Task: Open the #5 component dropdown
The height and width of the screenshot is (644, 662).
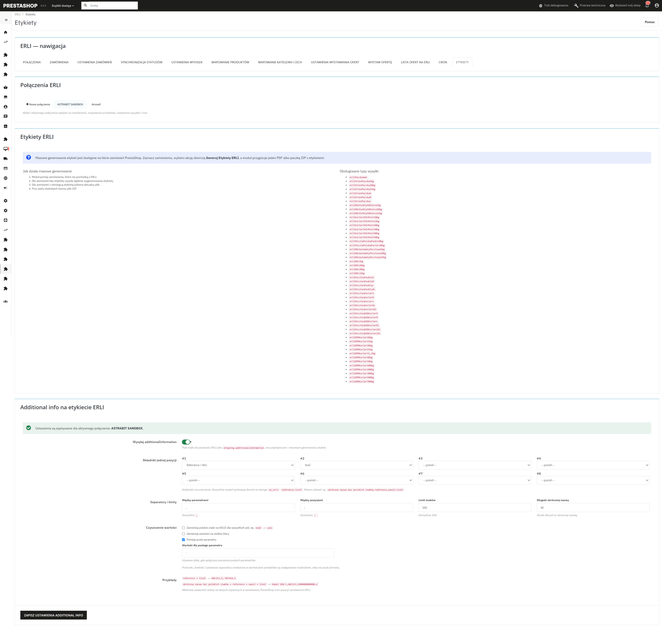Action: coord(238,481)
